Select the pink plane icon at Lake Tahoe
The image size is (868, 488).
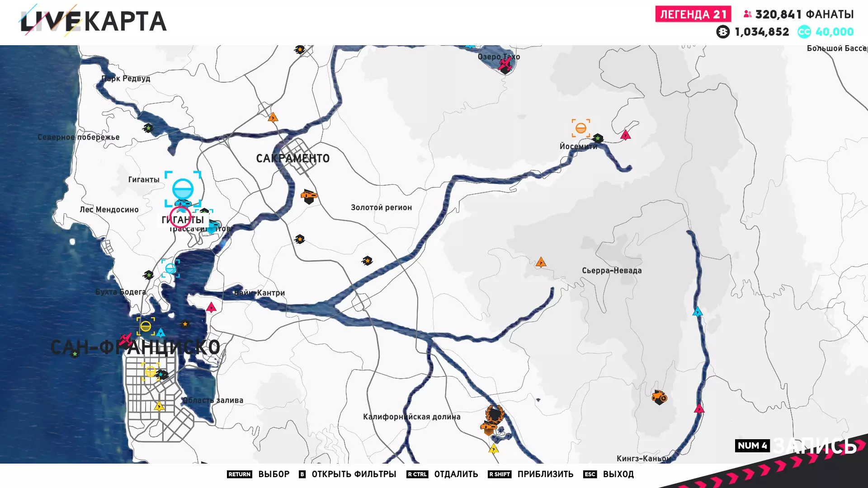[505, 66]
